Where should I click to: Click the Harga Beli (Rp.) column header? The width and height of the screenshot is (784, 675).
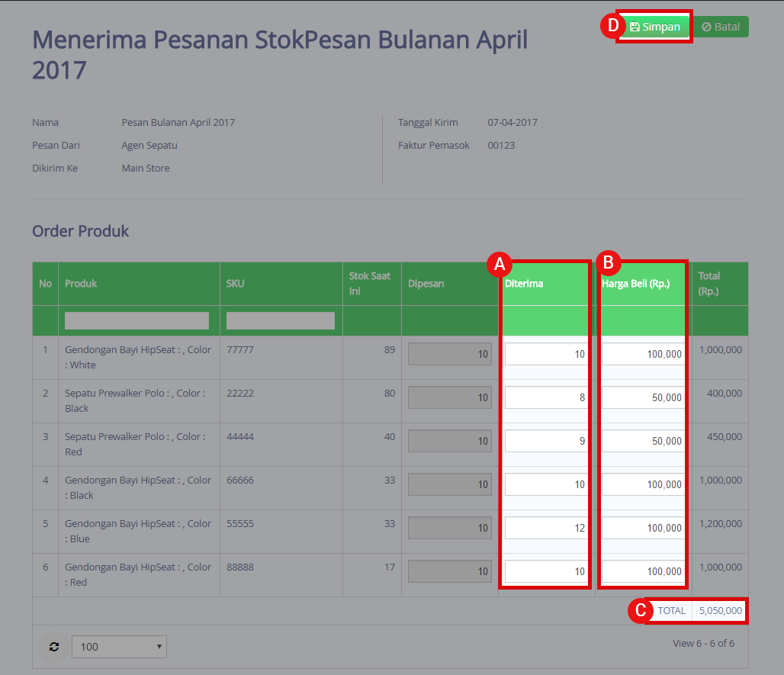(643, 284)
